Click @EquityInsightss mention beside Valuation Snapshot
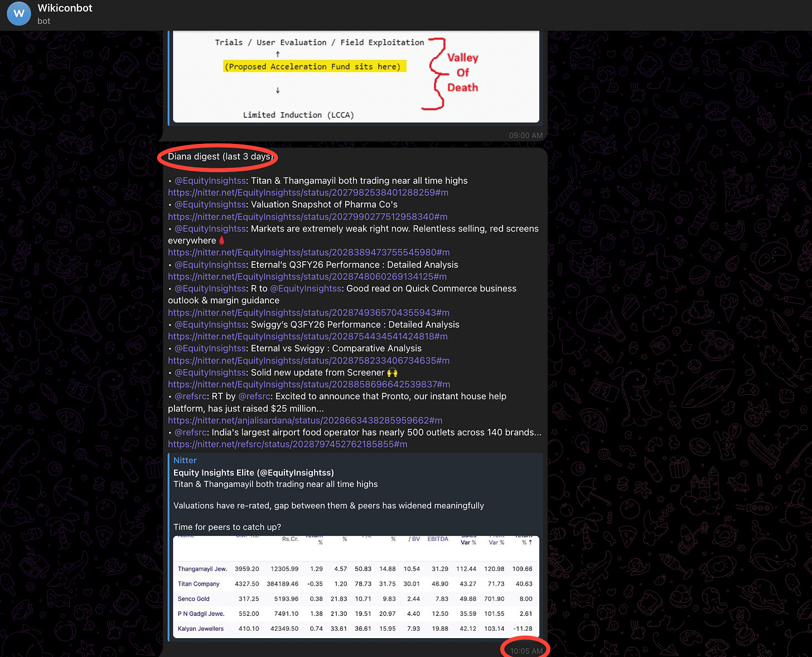This screenshot has height=657, width=812. tap(210, 204)
